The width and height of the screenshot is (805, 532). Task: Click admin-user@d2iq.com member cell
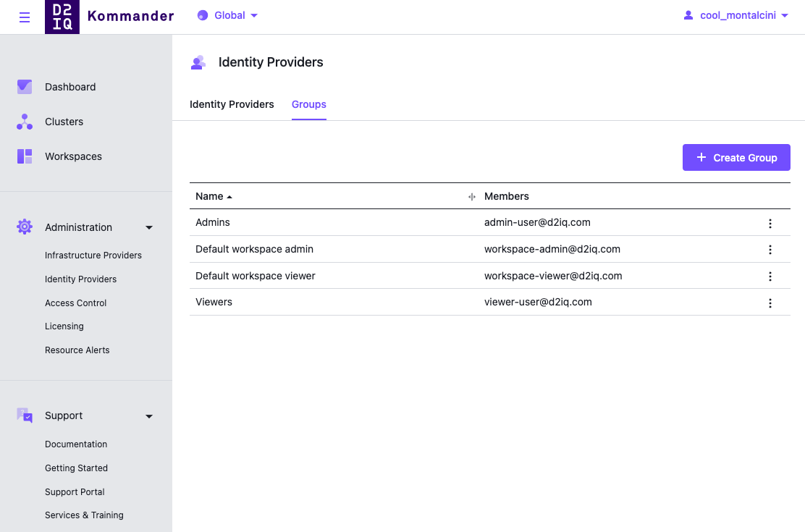point(537,222)
